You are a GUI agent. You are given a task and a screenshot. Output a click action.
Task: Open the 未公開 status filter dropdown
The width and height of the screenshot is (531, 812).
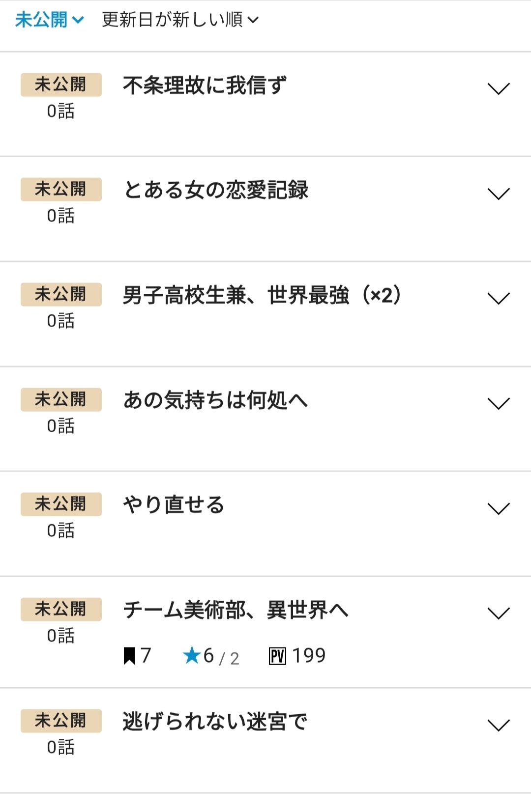click(49, 20)
